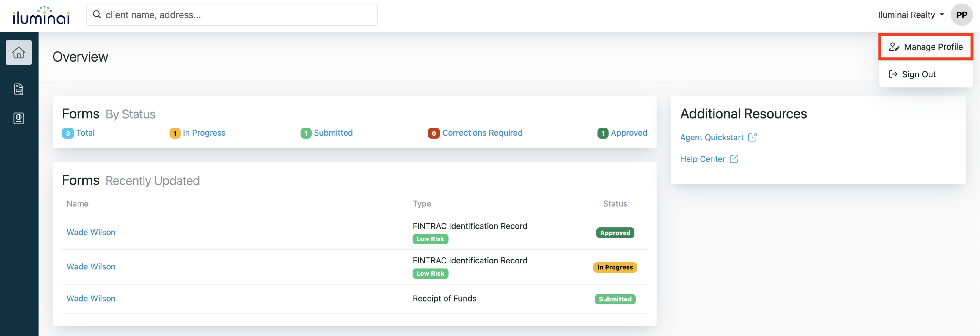The image size is (980, 336).
Task: Click the Submitted status badge in table
Action: tap(615, 299)
